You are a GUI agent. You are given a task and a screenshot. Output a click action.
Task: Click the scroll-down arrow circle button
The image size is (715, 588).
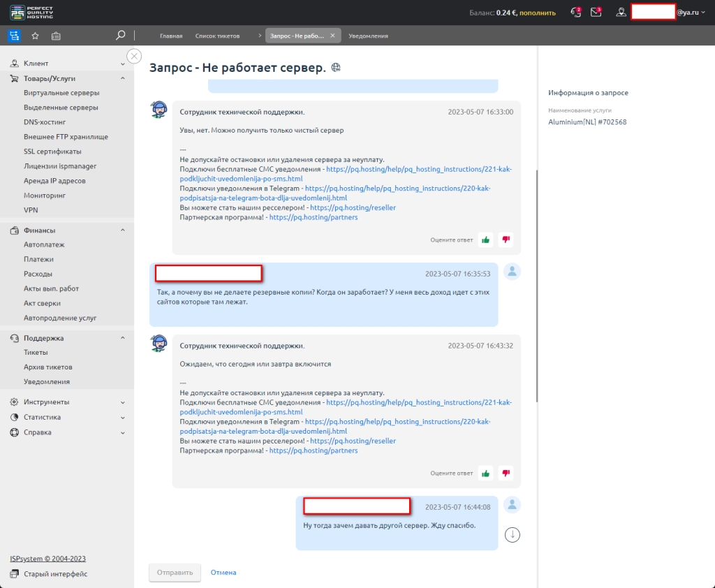[x=513, y=535]
